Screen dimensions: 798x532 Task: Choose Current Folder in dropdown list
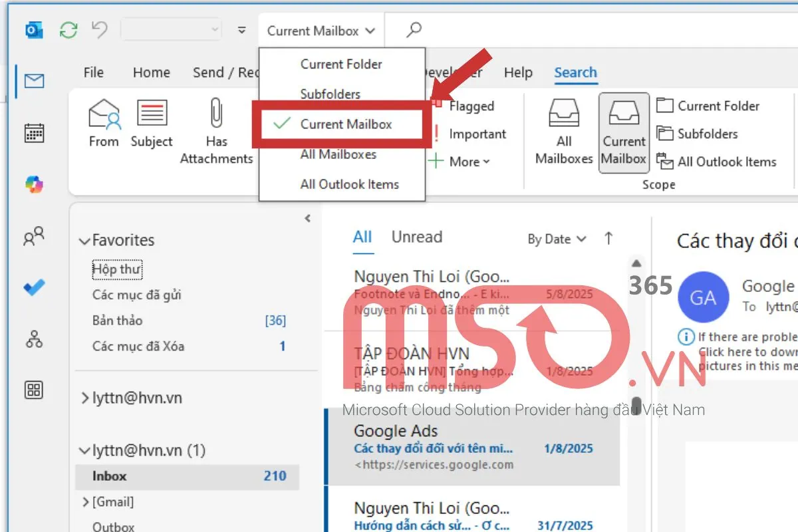tap(341, 65)
